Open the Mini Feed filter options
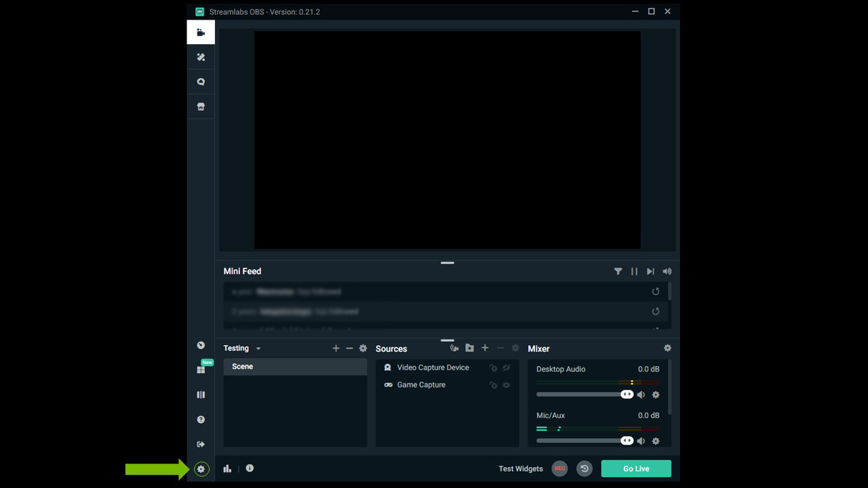868x488 pixels. coord(618,271)
